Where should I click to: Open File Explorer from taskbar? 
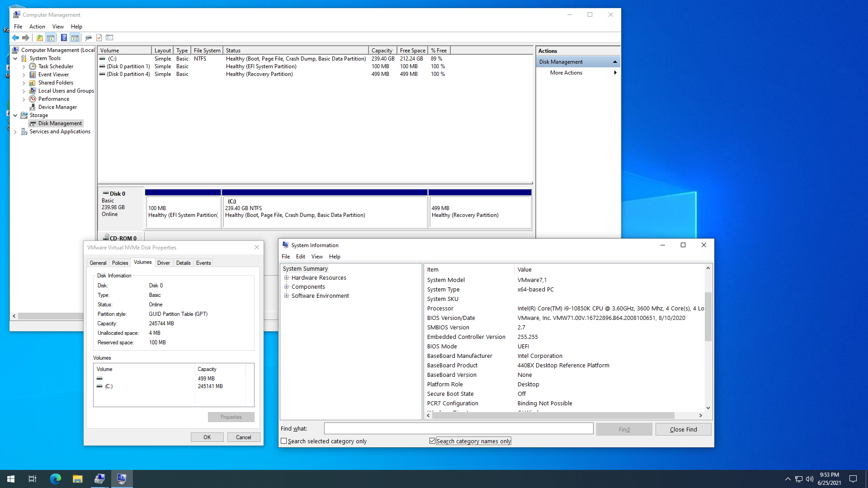click(77, 479)
